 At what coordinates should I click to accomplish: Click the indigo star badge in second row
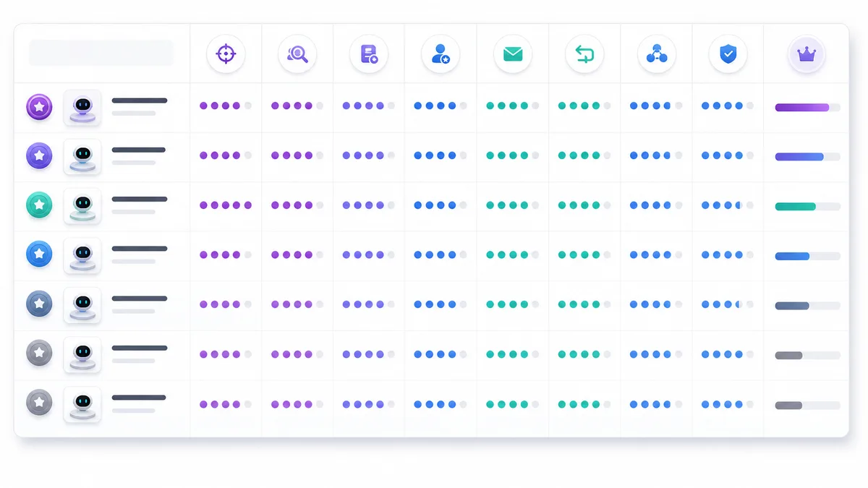pos(39,156)
